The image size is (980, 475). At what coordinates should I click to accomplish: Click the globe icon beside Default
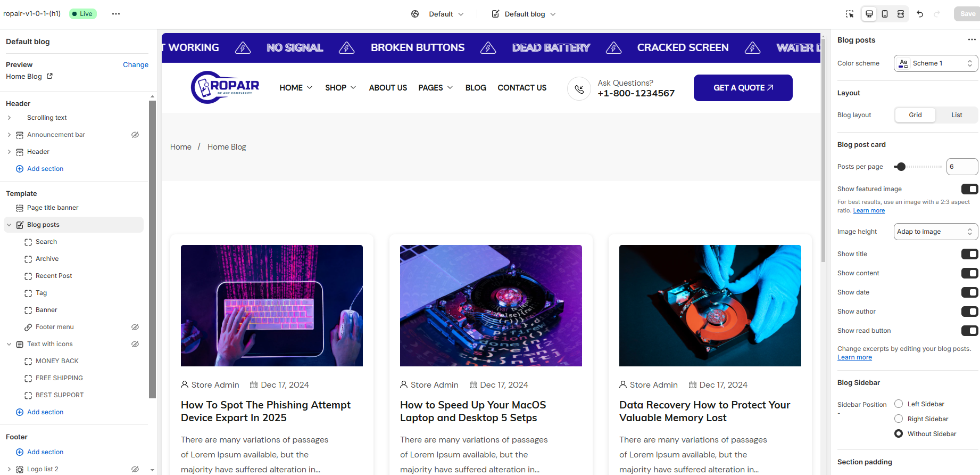pyautogui.click(x=415, y=14)
